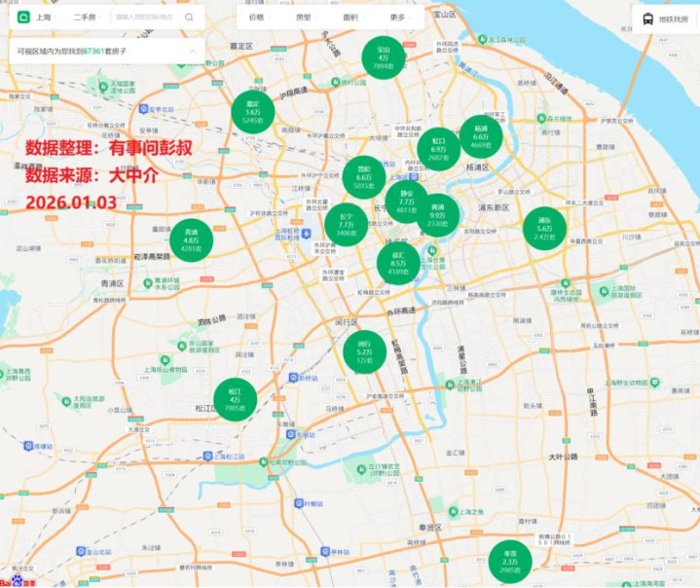Select the 黄浦 district bubble
Screen dimensions: 700x588
[x=437, y=215]
